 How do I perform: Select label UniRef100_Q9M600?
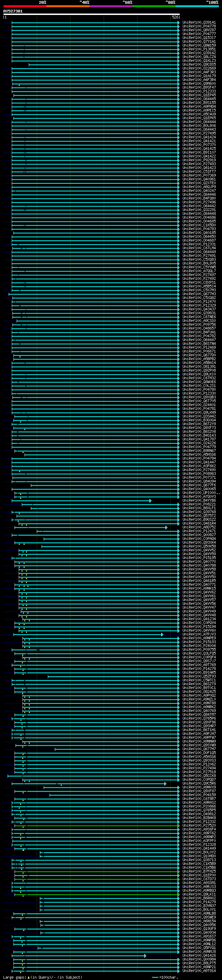199,83
